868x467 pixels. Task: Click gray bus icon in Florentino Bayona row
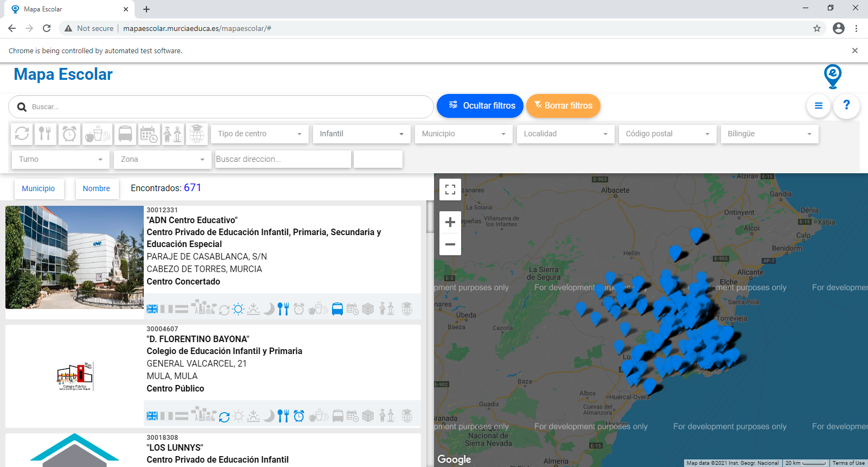[x=337, y=416]
